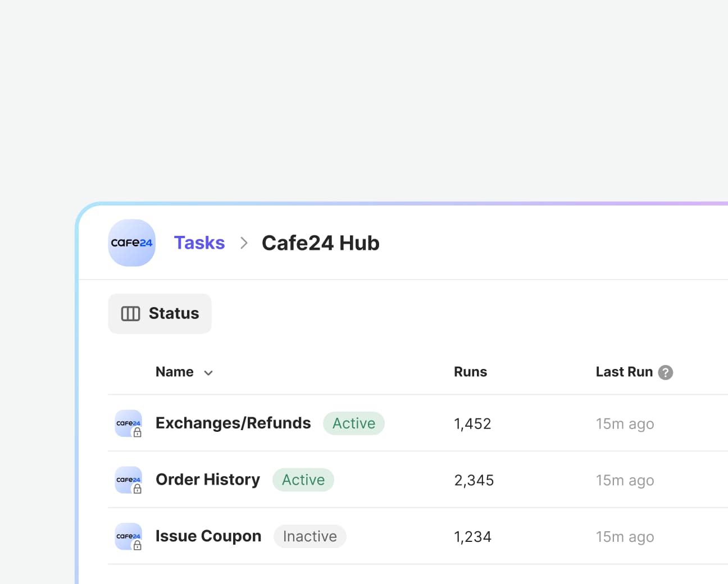Open the Issue Coupon task

[x=208, y=536]
